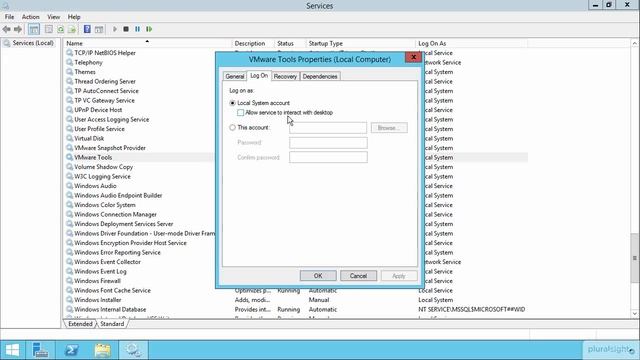Select the Windows Font Cache Service row

pos(296,291)
